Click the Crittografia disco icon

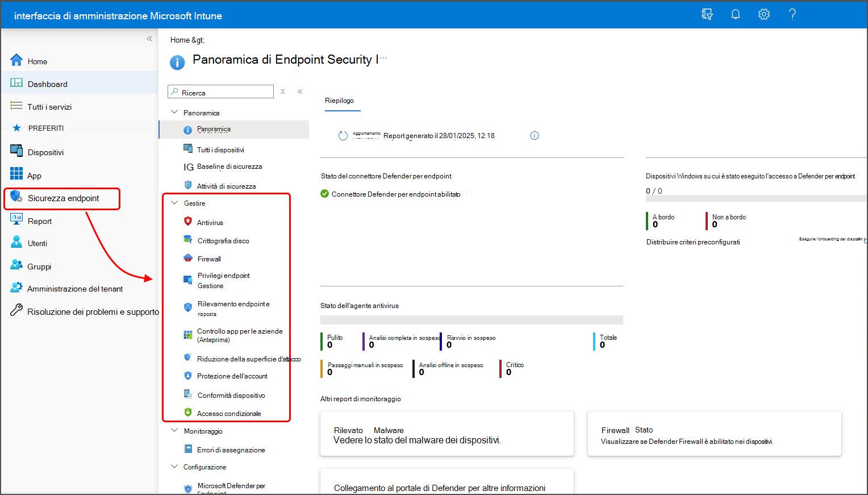pyautogui.click(x=188, y=239)
